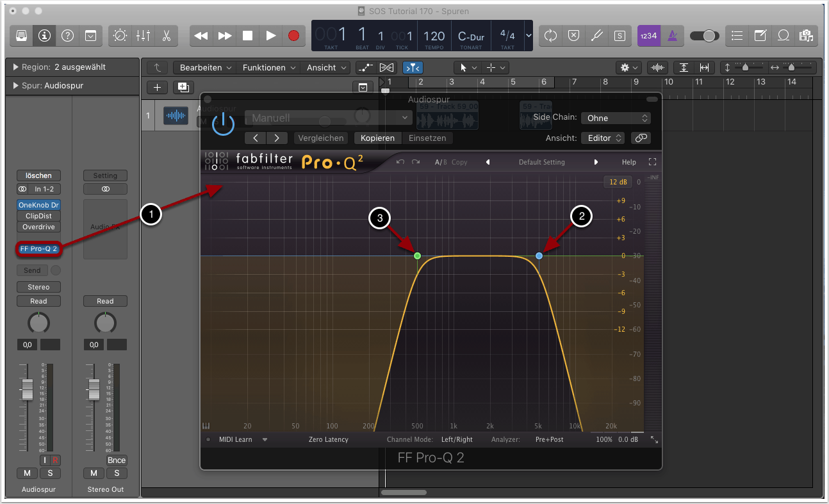Mute the Audiospur channel strip
The image size is (829, 504).
[x=27, y=473]
